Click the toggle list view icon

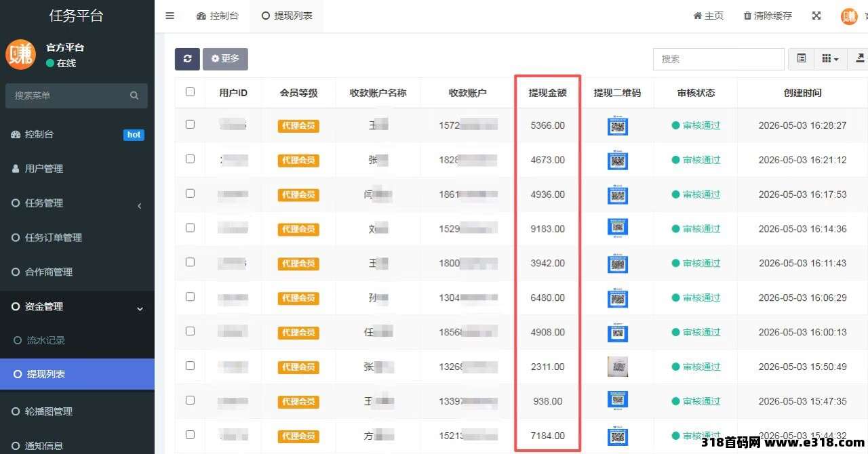[x=802, y=59]
